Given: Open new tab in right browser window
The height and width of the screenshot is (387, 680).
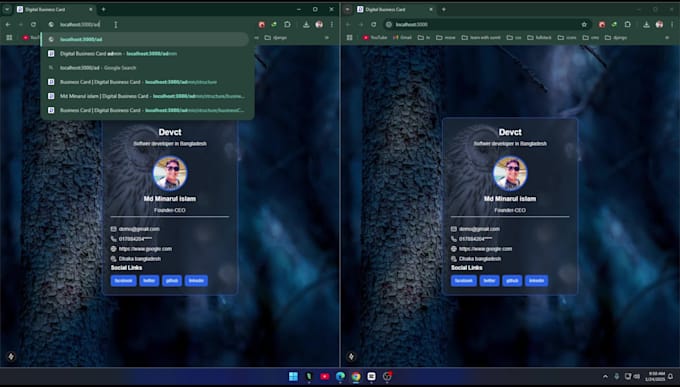Looking at the screenshot, I should [443, 9].
